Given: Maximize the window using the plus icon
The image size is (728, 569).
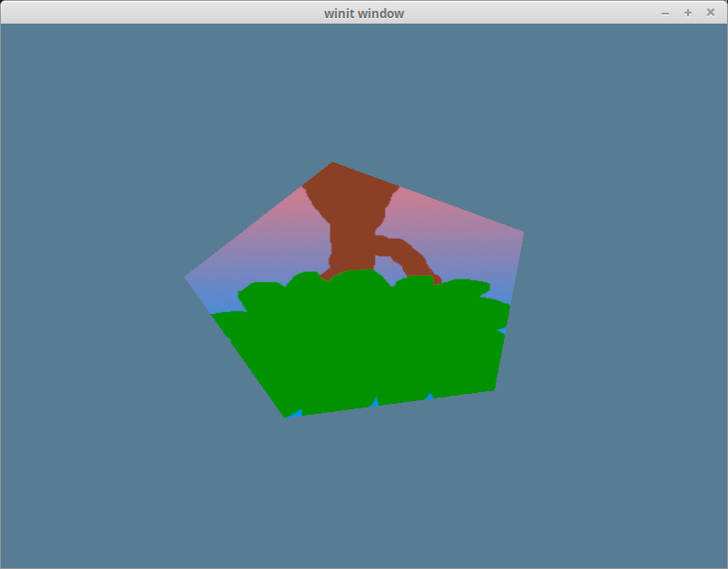Looking at the screenshot, I should (688, 13).
